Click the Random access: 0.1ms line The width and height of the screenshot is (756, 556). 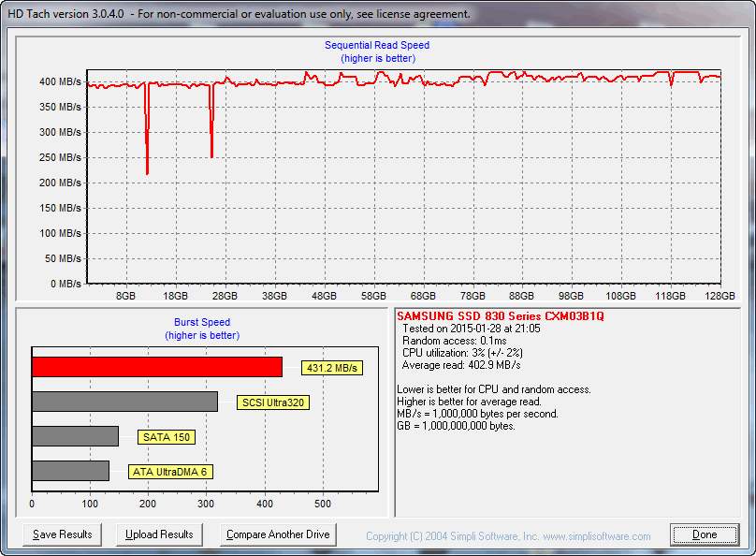point(454,341)
